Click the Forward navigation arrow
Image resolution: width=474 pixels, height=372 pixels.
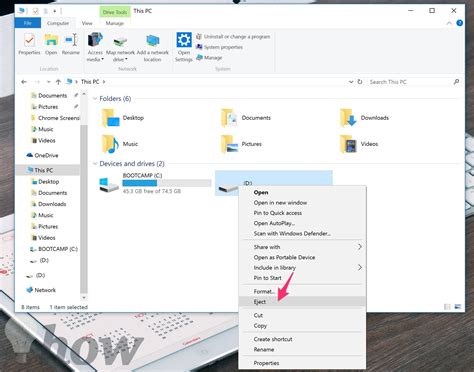coord(37,82)
